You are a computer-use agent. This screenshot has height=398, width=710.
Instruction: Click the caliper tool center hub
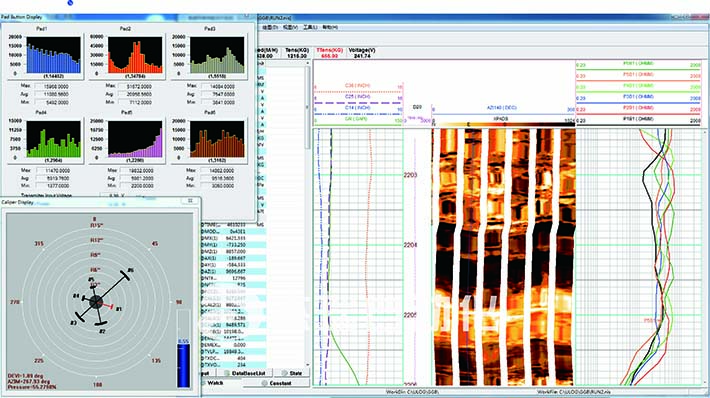[x=96, y=302]
